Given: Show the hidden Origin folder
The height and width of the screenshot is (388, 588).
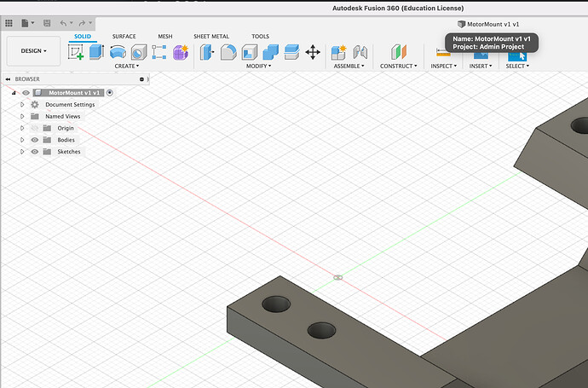Looking at the screenshot, I should (34, 128).
